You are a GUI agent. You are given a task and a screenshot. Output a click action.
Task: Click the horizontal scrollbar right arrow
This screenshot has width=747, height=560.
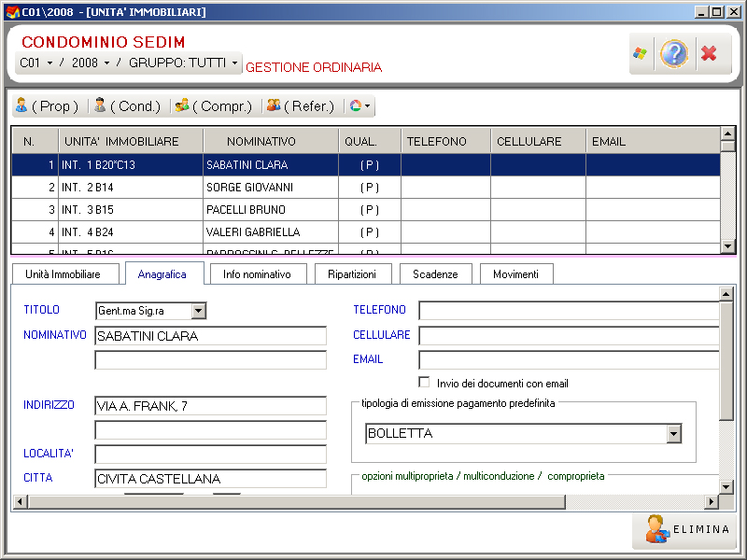(x=712, y=501)
